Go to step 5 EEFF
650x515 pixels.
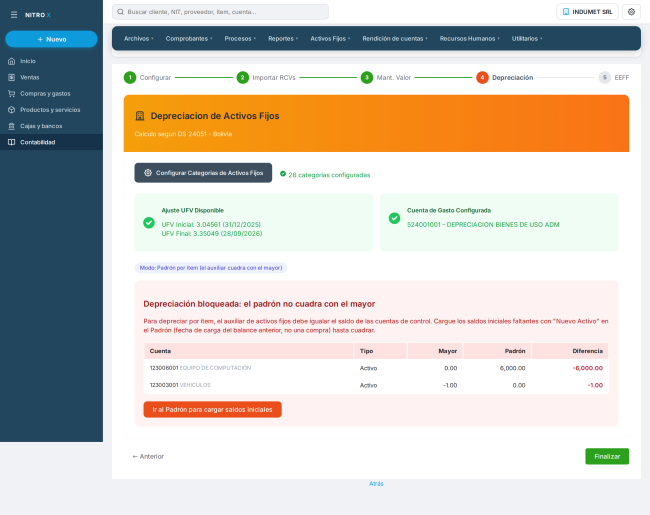coord(614,78)
